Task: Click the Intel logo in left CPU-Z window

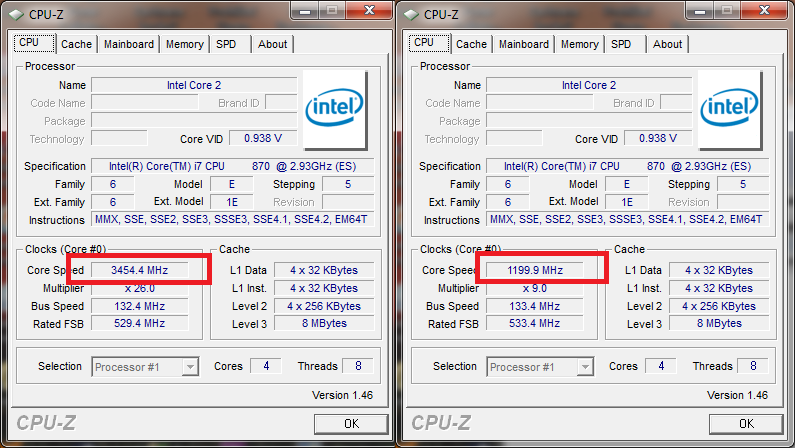Action: tap(335, 110)
